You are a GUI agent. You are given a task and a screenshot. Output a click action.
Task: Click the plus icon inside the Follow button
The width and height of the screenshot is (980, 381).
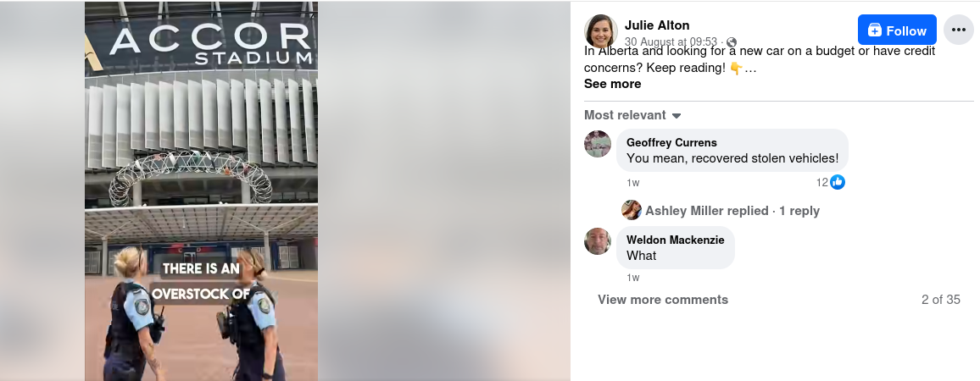click(x=875, y=30)
